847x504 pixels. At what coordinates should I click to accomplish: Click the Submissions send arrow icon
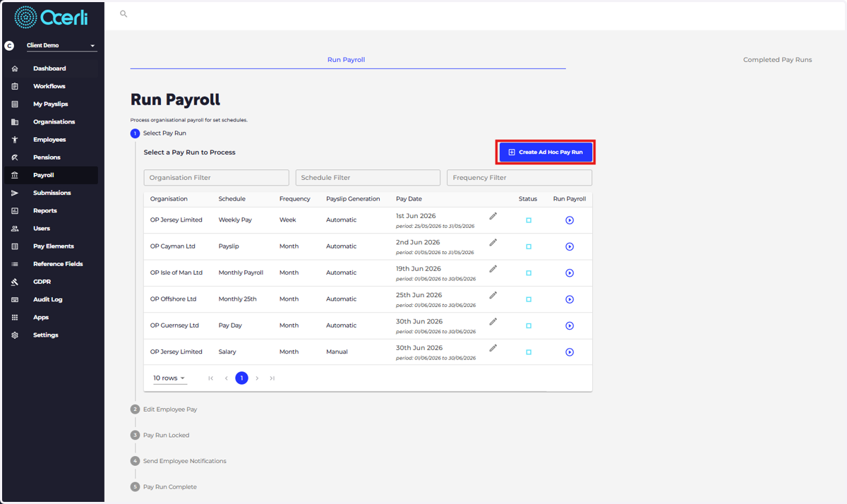tap(15, 193)
